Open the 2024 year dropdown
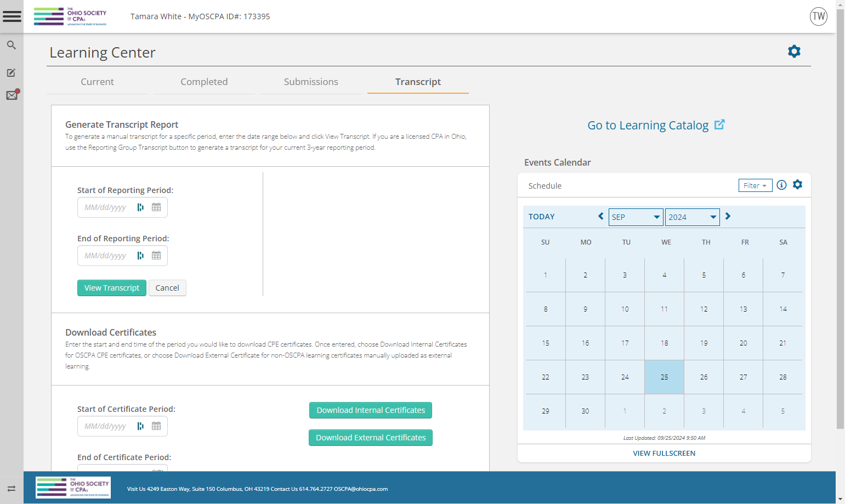 click(692, 217)
